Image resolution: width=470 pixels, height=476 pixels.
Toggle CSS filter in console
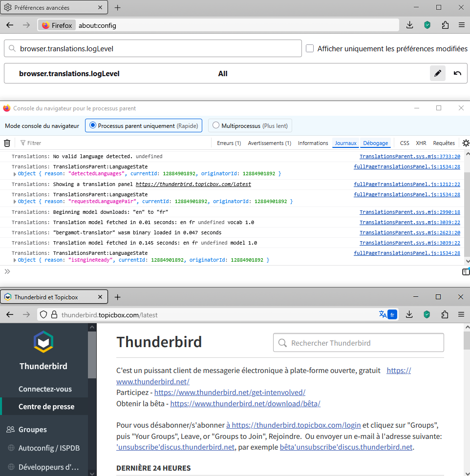(405, 143)
